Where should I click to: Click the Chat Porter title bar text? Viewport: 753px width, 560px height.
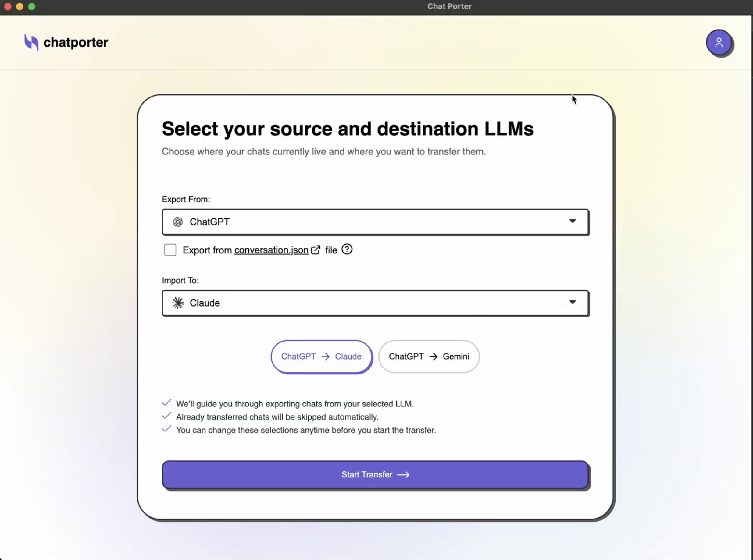click(x=449, y=6)
